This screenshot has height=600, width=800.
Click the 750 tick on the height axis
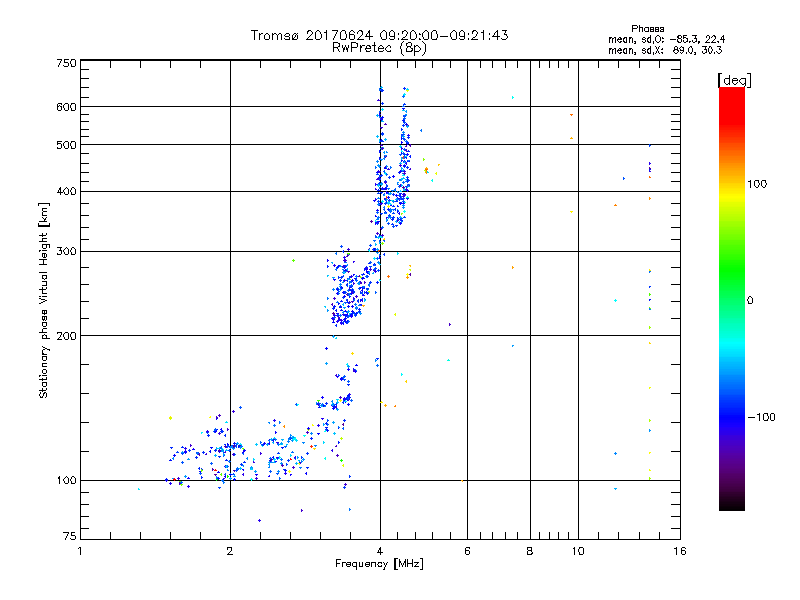[x=66, y=63]
